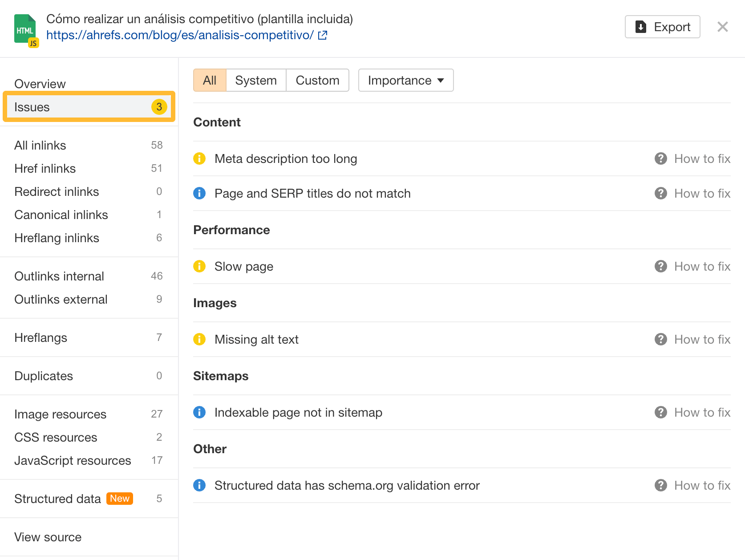745x560 pixels.
Task: Switch to the System issues tab
Action: tap(256, 80)
